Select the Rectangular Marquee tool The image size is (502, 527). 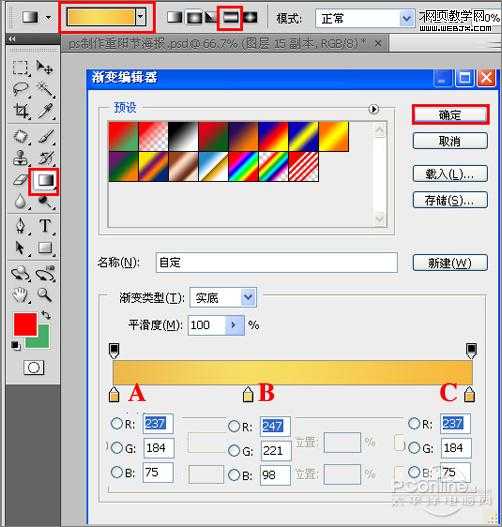pos(20,67)
